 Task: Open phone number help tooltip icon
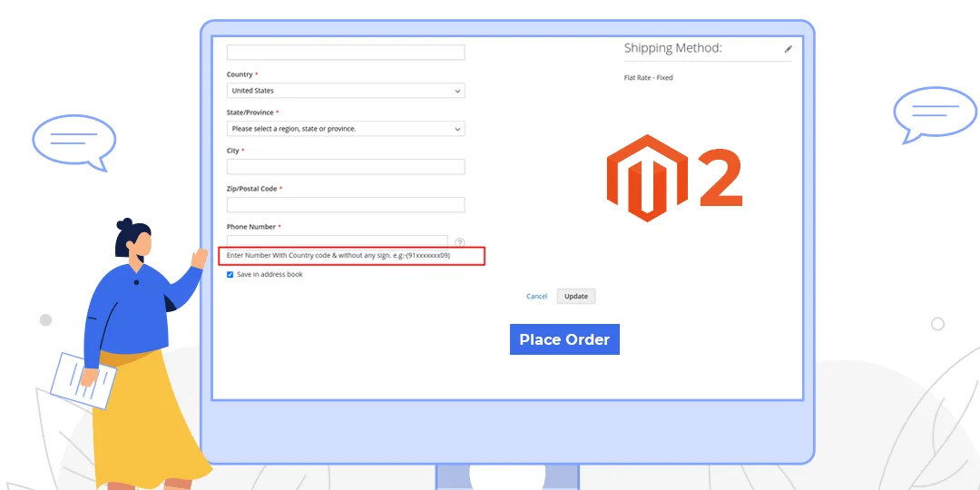coord(459,242)
